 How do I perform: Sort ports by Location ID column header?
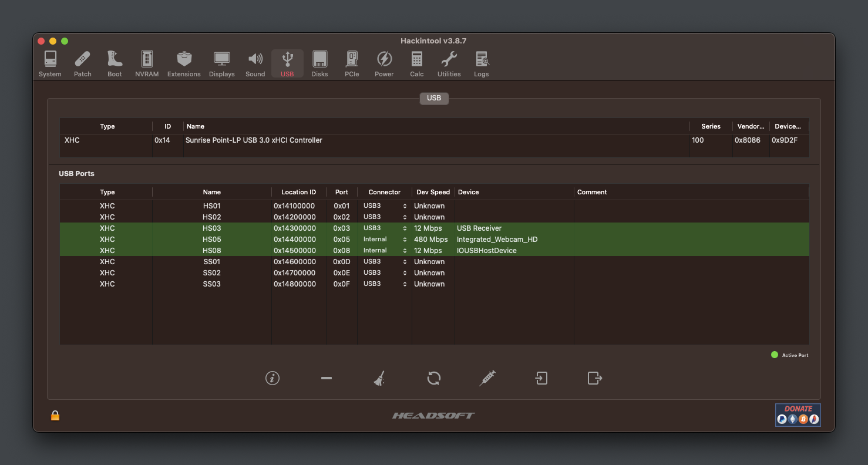click(x=298, y=192)
